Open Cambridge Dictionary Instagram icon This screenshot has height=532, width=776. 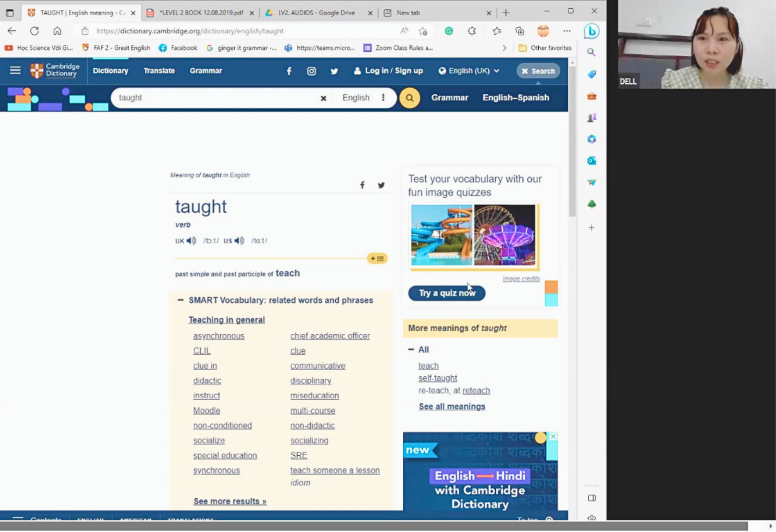[x=311, y=71]
